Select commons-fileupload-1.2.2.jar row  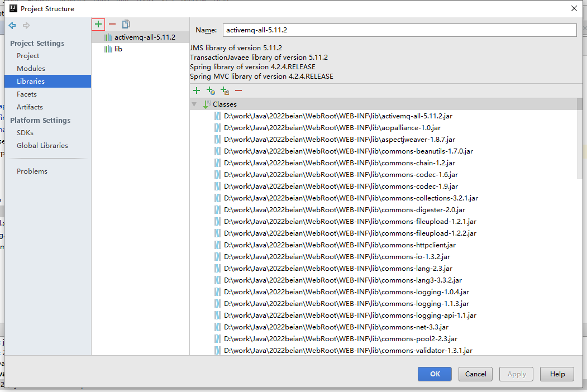tap(383, 233)
